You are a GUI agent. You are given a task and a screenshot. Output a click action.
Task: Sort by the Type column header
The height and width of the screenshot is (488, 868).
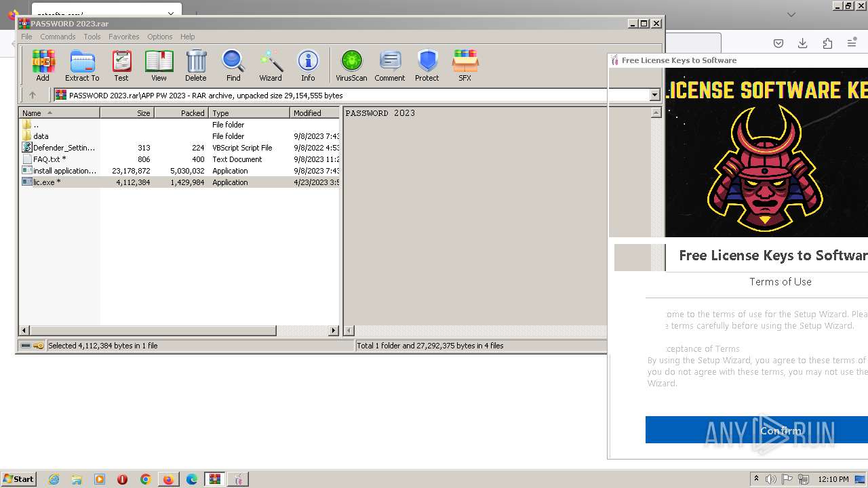click(x=250, y=113)
